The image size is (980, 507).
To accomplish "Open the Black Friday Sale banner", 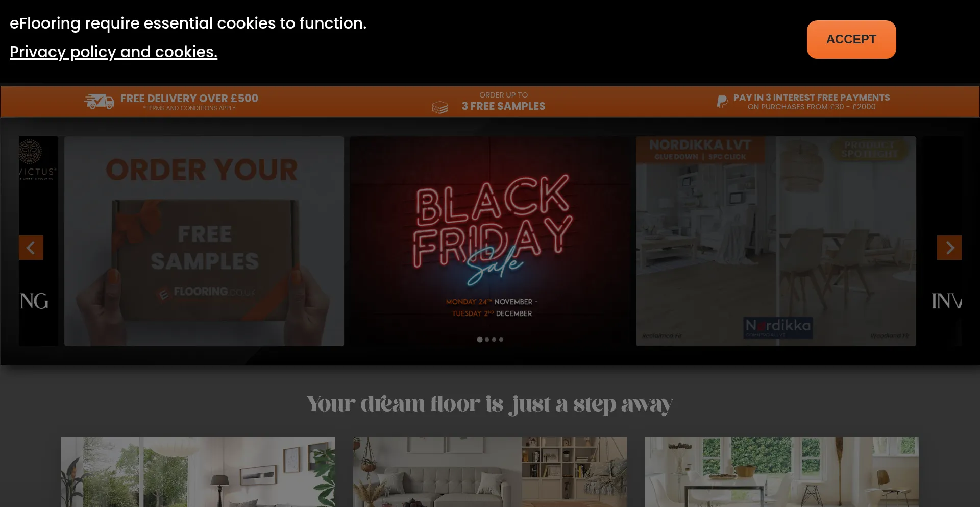I will 490,241.
